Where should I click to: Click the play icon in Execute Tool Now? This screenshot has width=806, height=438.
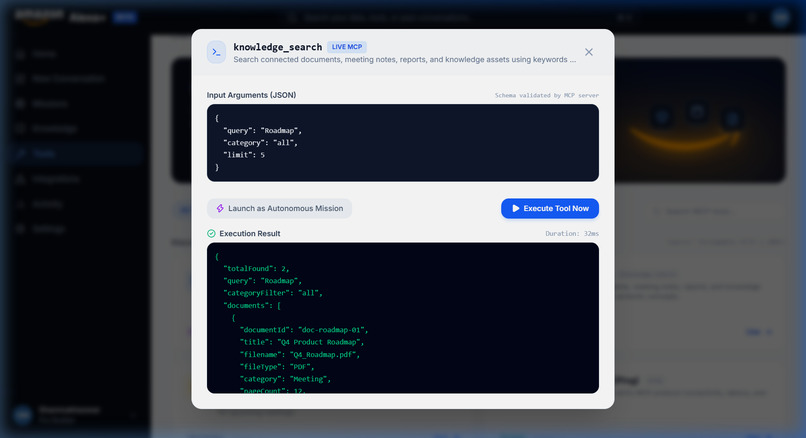(516, 208)
